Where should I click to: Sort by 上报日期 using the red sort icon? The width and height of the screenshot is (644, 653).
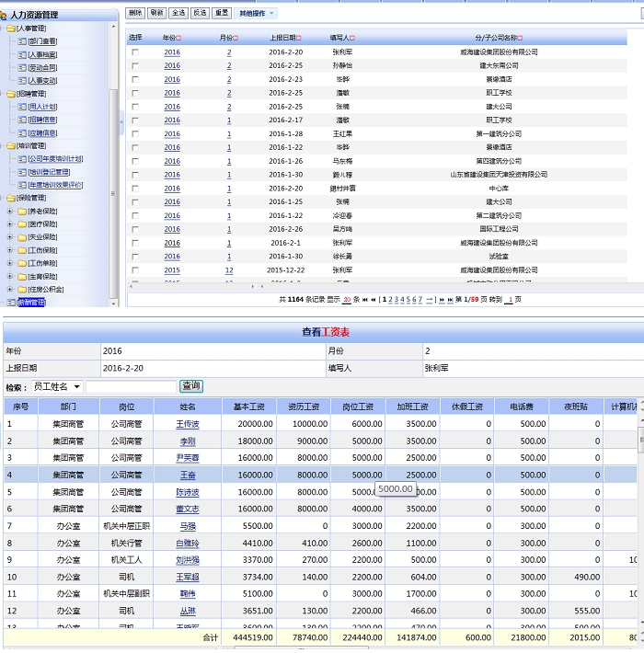[x=299, y=38]
